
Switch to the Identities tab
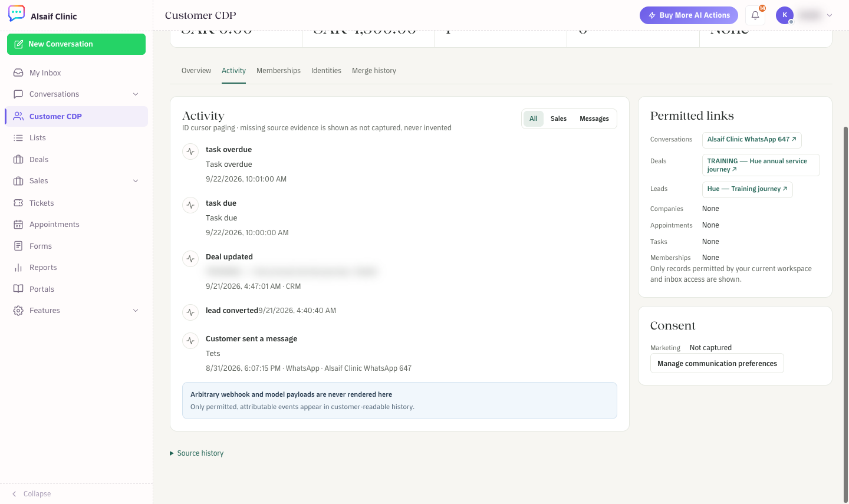(326, 71)
